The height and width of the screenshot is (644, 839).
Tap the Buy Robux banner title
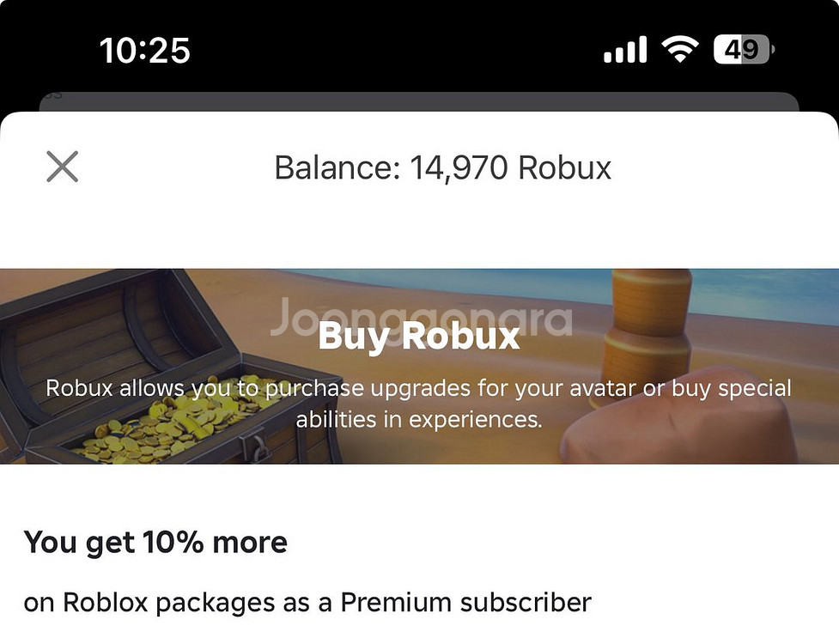(x=419, y=337)
